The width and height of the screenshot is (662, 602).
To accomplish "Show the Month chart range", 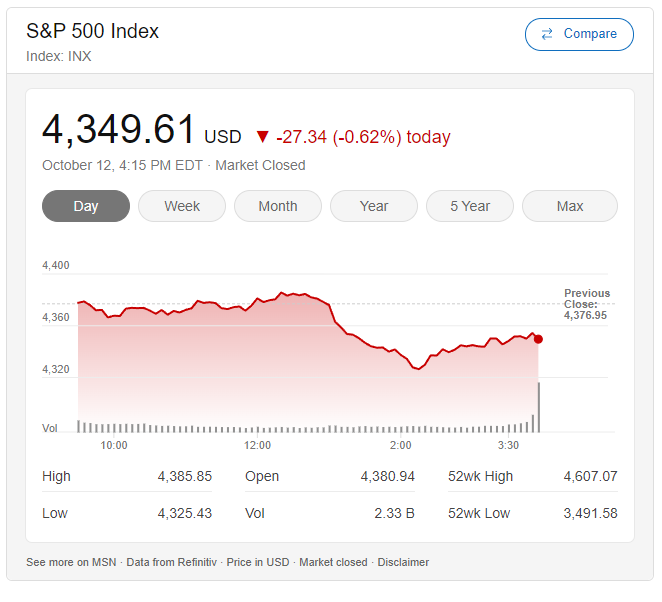I will (278, 206).
